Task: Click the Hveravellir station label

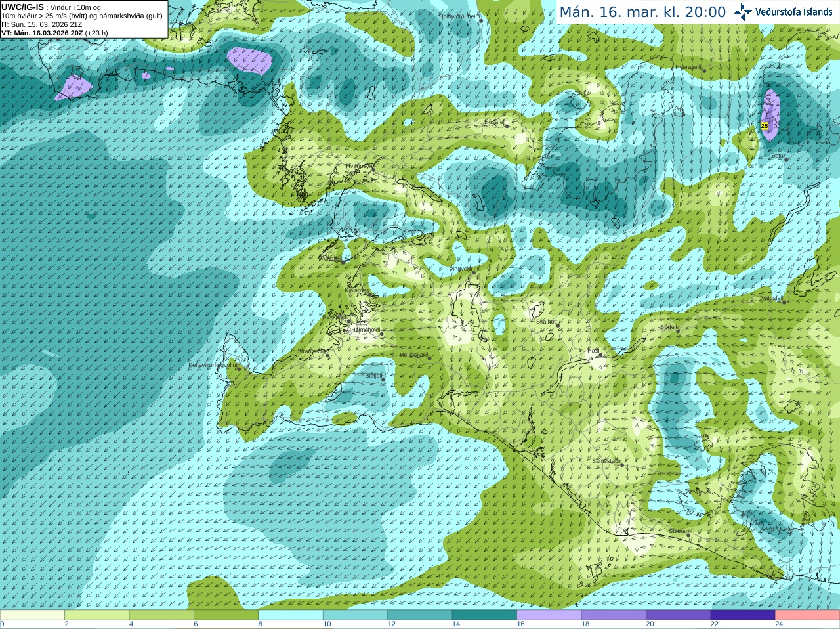Action: [688, 67]
